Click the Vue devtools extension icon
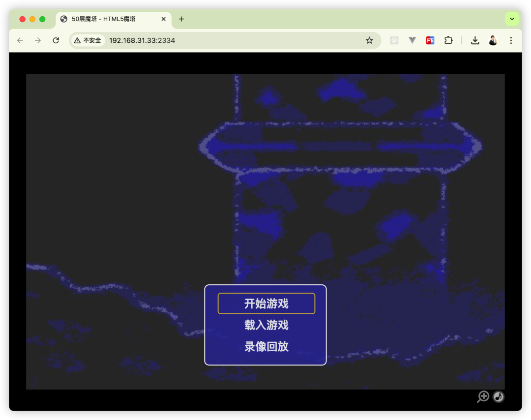 (x=412, y=40)
